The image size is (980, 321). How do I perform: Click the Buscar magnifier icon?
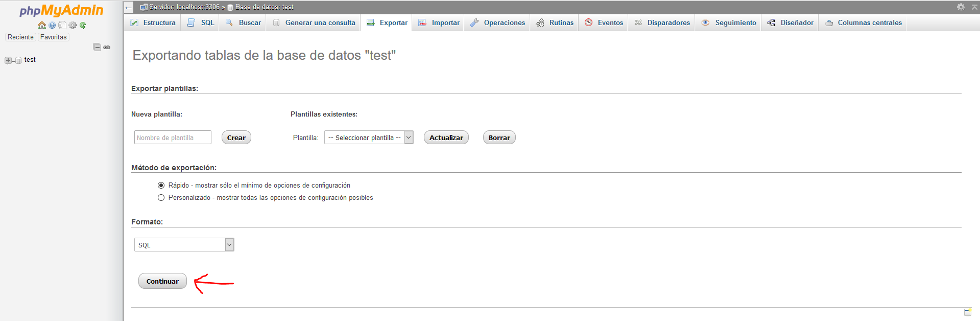[x=229, y=22]
